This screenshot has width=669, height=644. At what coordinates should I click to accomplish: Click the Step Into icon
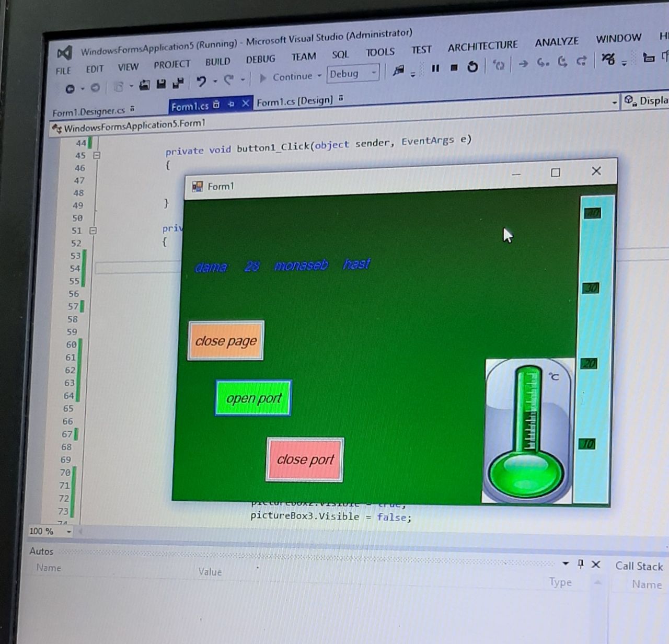pos(543,63)
